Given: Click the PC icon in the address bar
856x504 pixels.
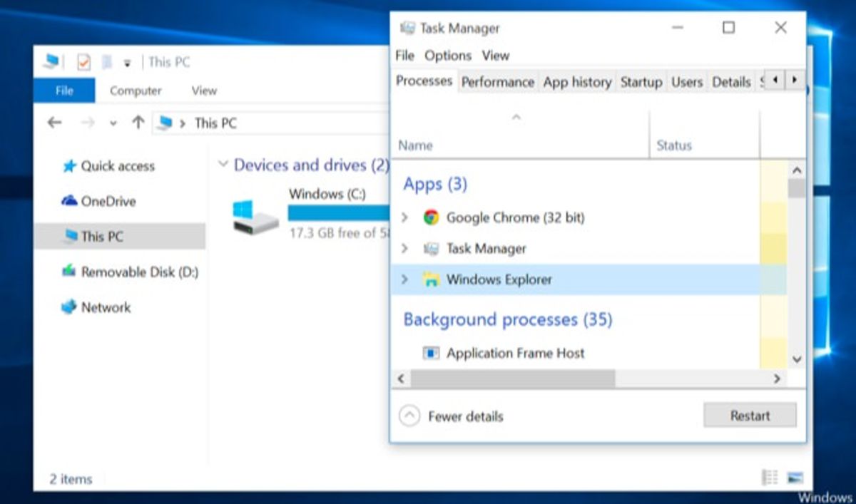Looking at the screenshot, I should 165,123.
